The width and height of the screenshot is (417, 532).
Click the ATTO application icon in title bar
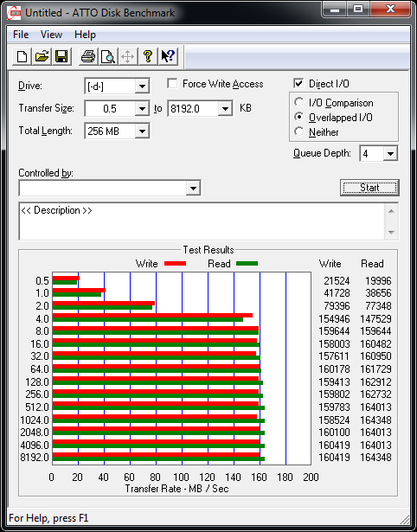(15, 13)
